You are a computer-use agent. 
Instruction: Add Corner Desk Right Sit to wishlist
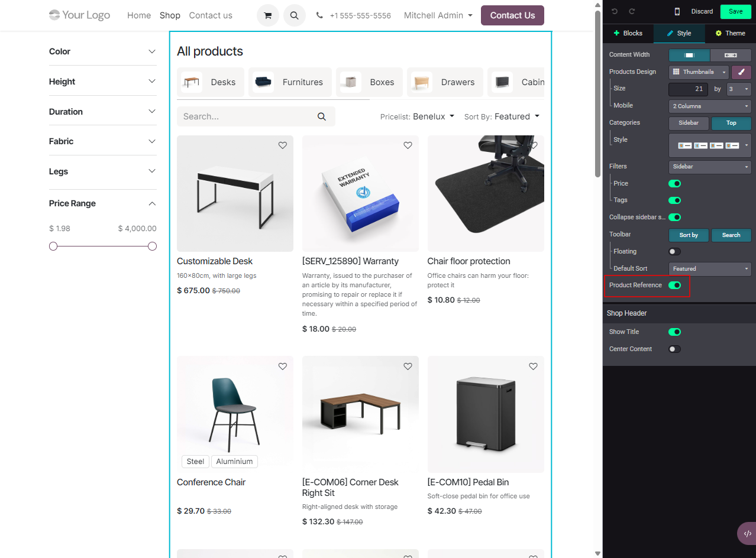(x=408, y=366)
